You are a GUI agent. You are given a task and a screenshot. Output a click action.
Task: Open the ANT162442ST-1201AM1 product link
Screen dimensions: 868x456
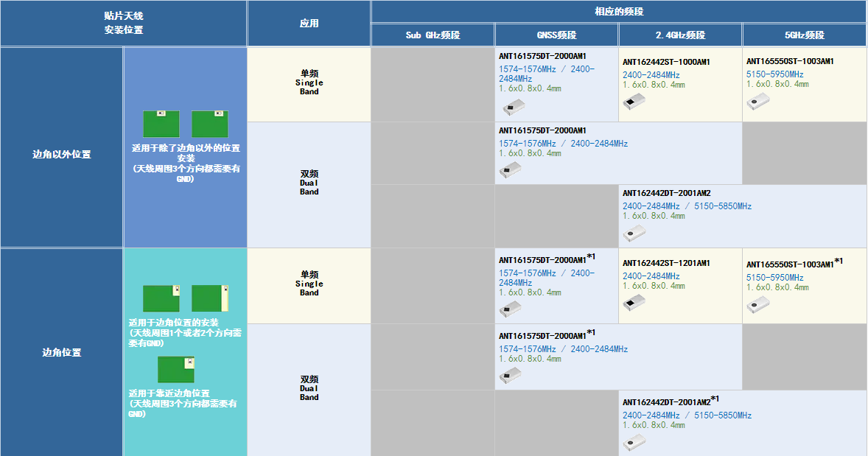tap(666, 263)
